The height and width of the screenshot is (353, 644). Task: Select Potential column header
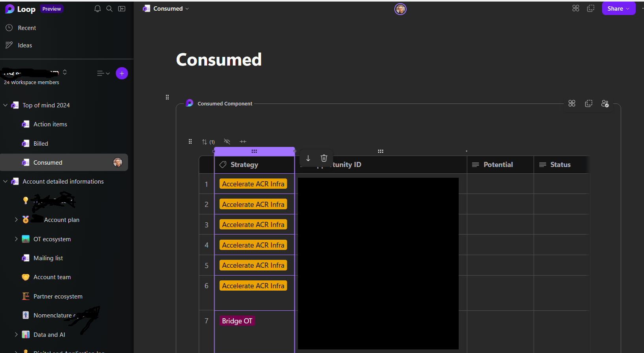click(x=500, y=165)
